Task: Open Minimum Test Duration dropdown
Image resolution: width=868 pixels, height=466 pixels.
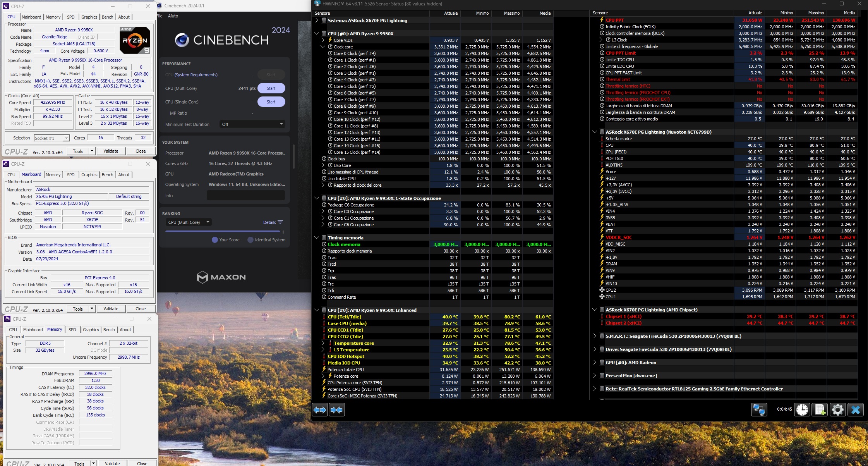Action: (x=252, y=124)
